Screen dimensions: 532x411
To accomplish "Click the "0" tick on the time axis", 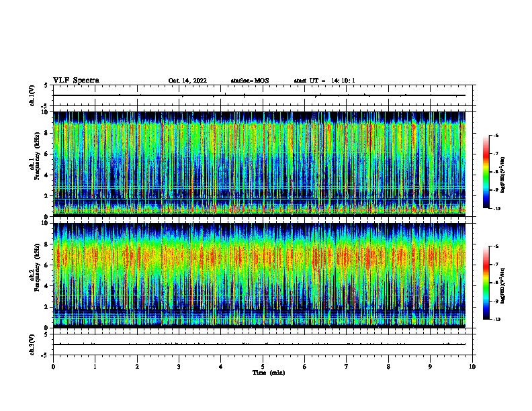I will (53, 367).
